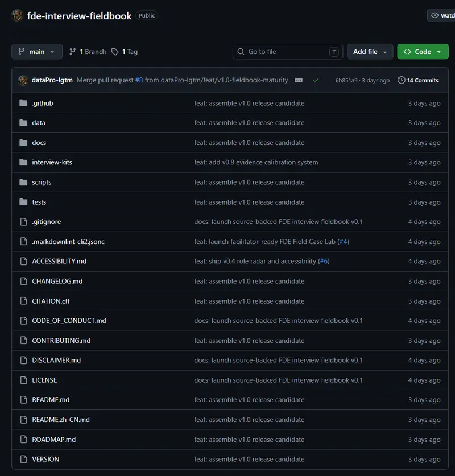Click the folder icon for interview-kits
The width and height of the screenshot is (455, 476).
pos(23,162)
